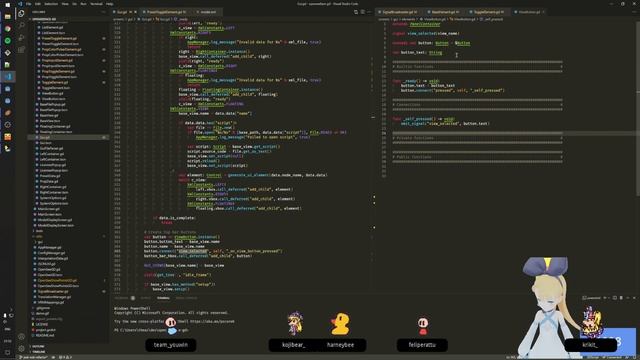Switch to PresetToggleElement.gd tab
The height and width of the screenshot is (360, 640).
tap(165, 12)
